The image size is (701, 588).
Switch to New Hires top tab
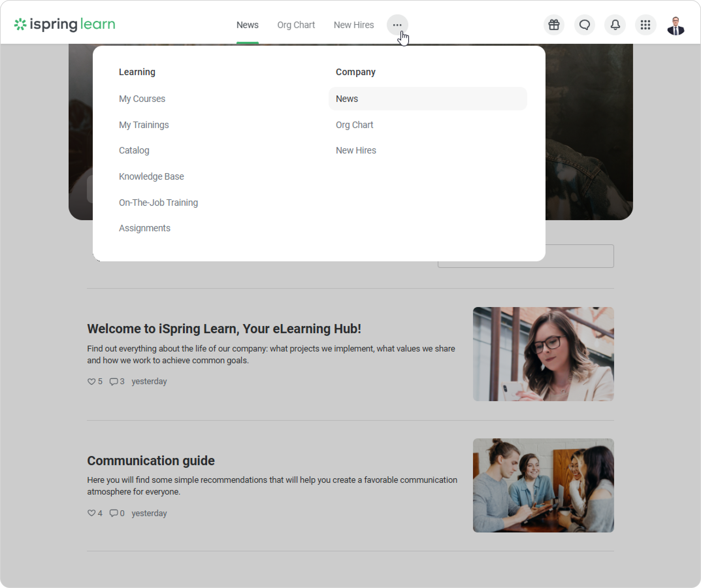point(353,25)
